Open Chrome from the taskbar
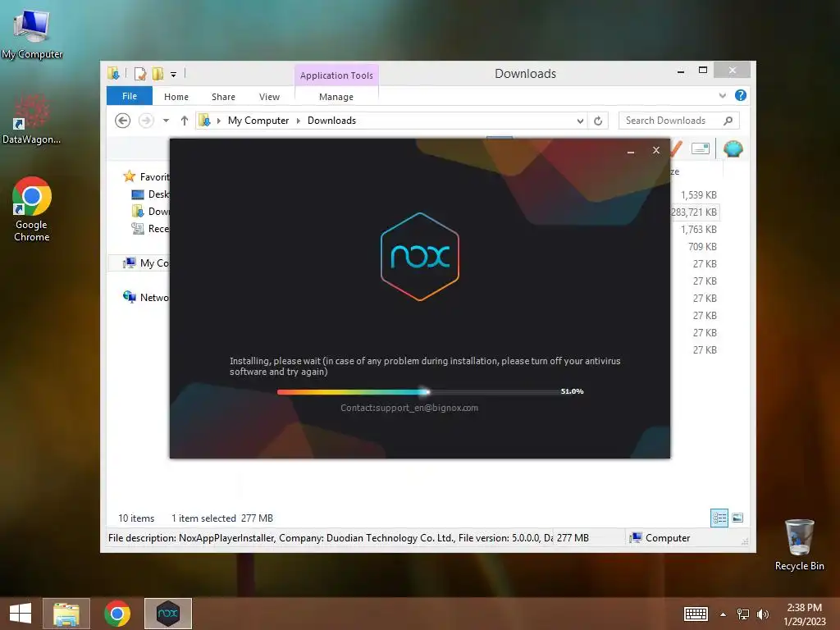 117,614
